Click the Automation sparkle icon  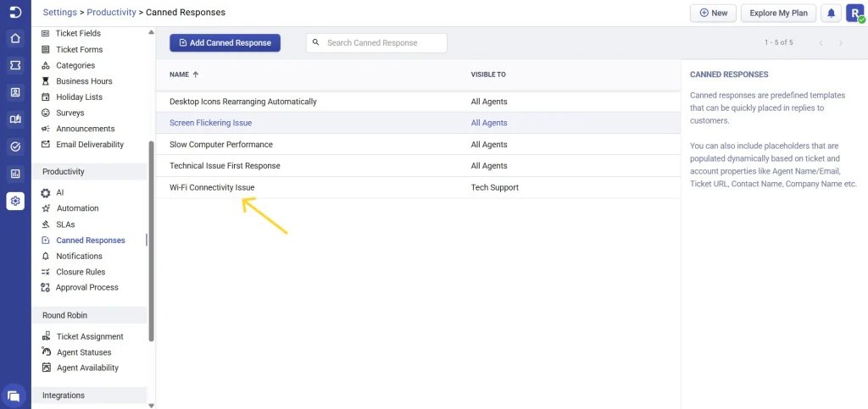(46, 208)
